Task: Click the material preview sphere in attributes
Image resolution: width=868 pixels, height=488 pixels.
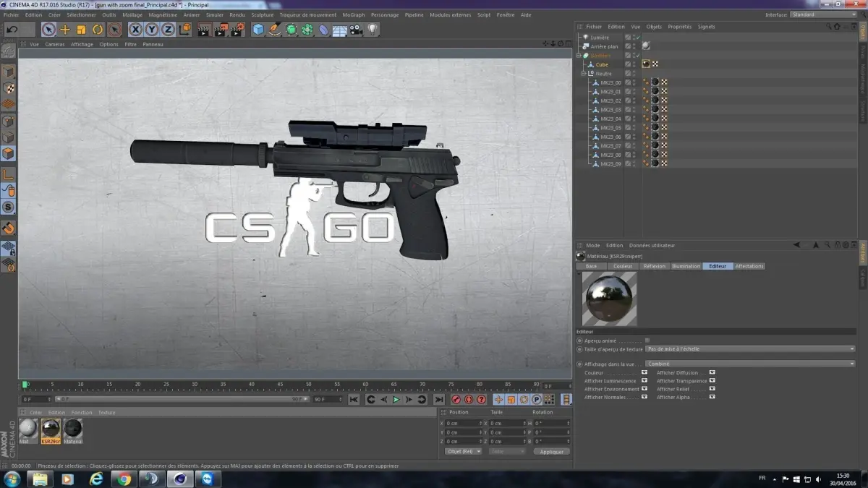Action: (x=609, y=298)
